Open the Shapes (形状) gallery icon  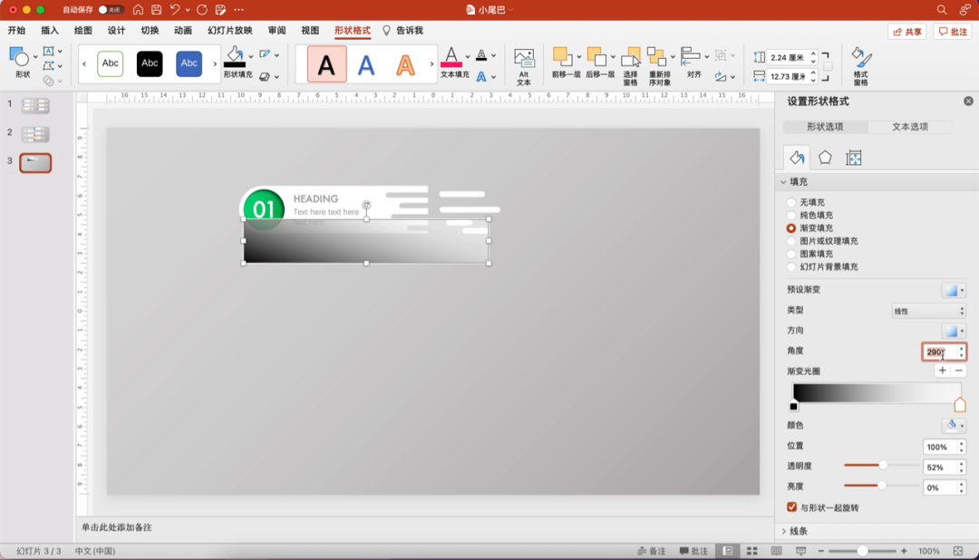tap(19, 57)
